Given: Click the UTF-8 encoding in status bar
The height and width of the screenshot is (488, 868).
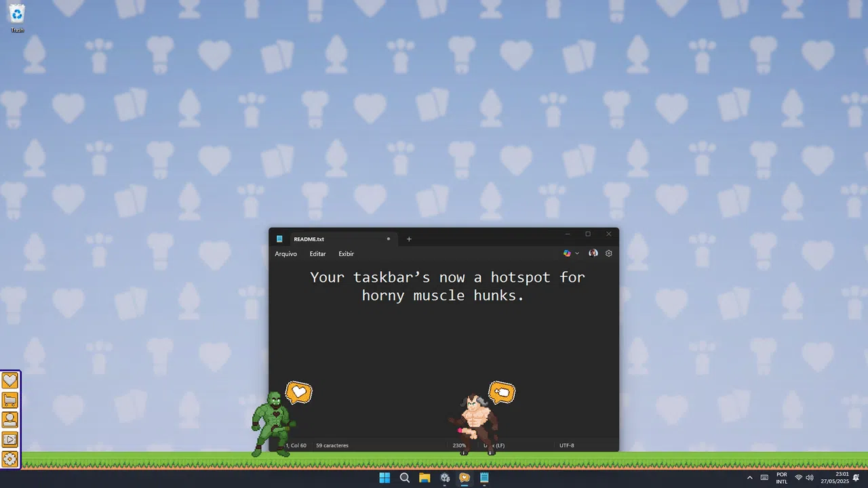Looking at the screenshot, I should tap(567, 445).
